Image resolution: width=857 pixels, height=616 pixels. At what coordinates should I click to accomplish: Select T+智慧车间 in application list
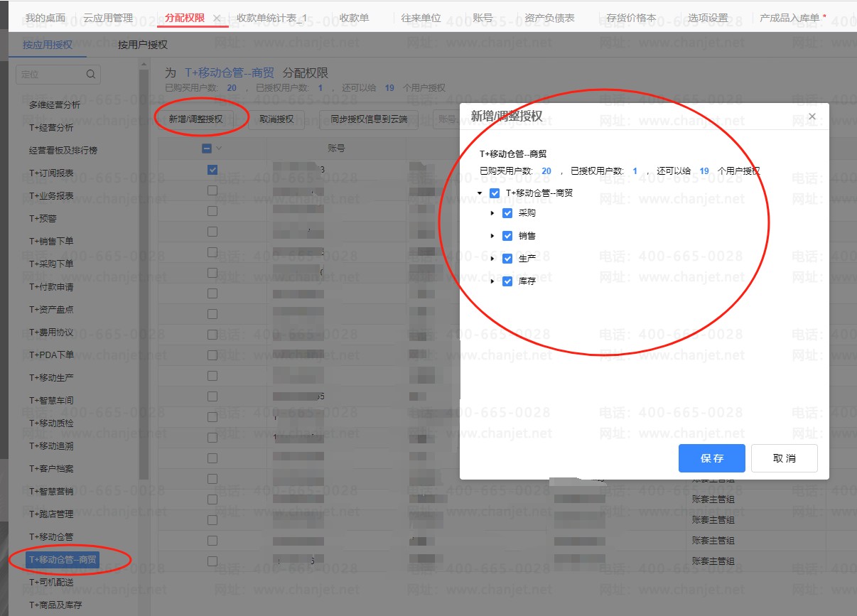click(x=51, y=401)
